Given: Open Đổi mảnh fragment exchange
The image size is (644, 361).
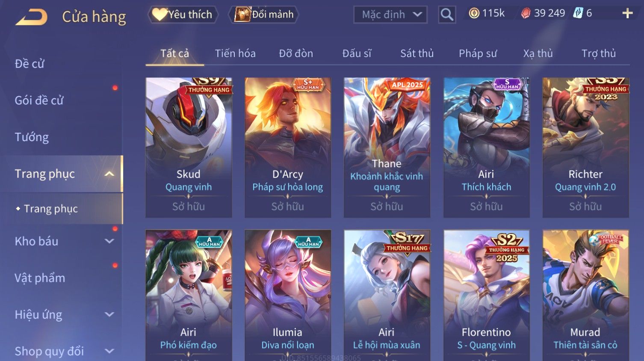Looking at the screenshot, I should click(x=264, y=15).
